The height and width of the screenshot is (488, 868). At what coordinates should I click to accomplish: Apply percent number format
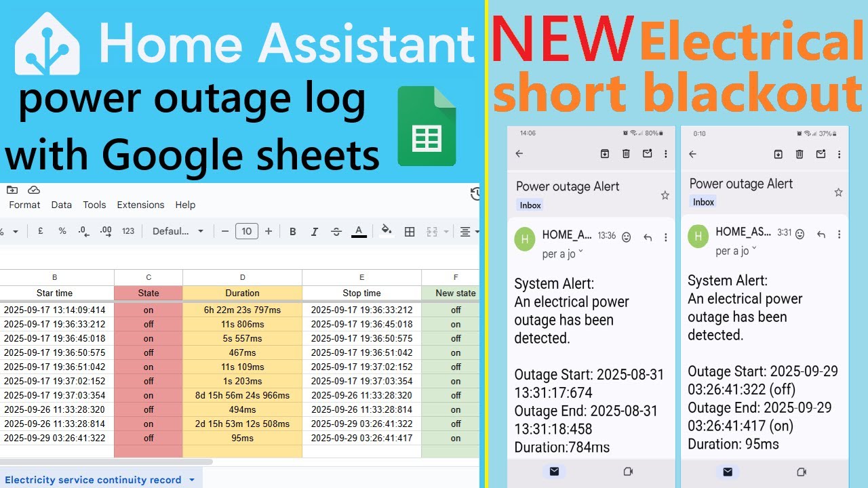pyautogui.click(x=62, y=231)
